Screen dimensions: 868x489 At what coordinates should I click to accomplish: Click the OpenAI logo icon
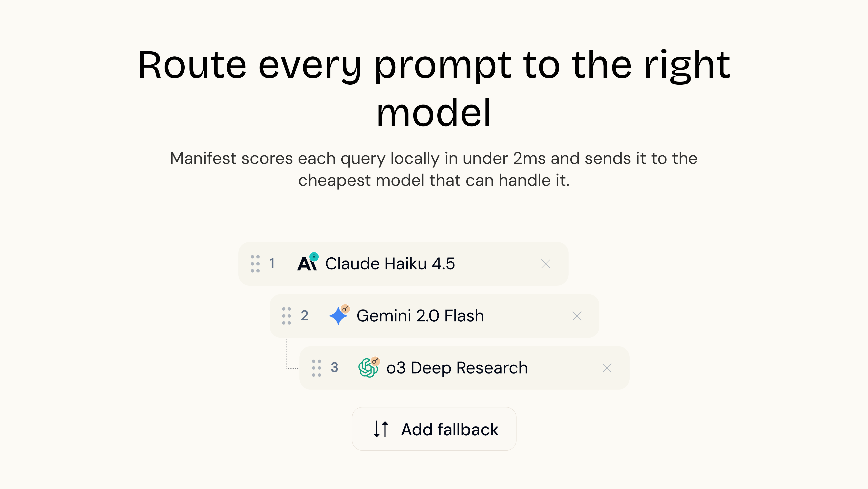coord(368,368)
